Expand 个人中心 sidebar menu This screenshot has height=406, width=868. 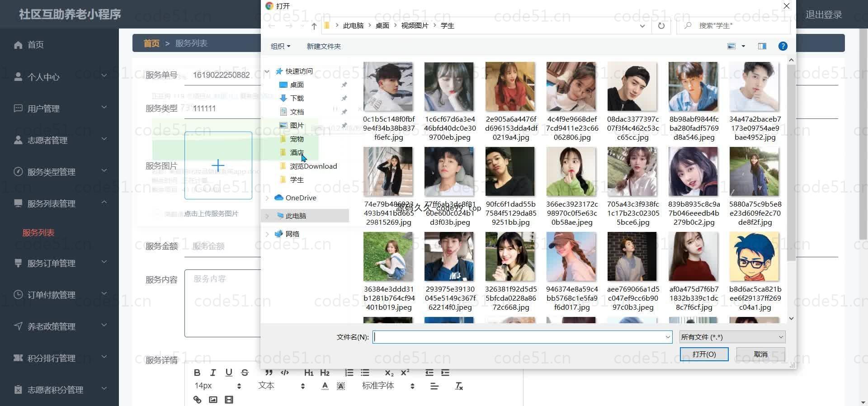pos(59,76)
